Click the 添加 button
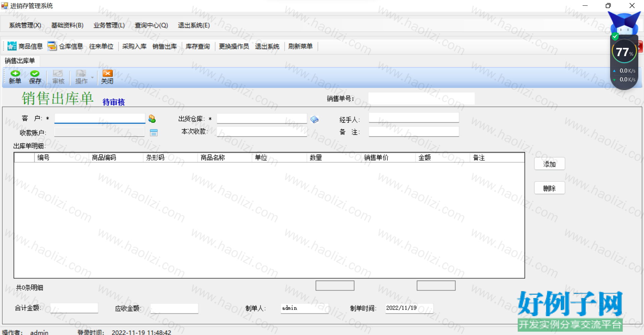The height and width of the screenshot is (335, 644). tap(549, 164)
